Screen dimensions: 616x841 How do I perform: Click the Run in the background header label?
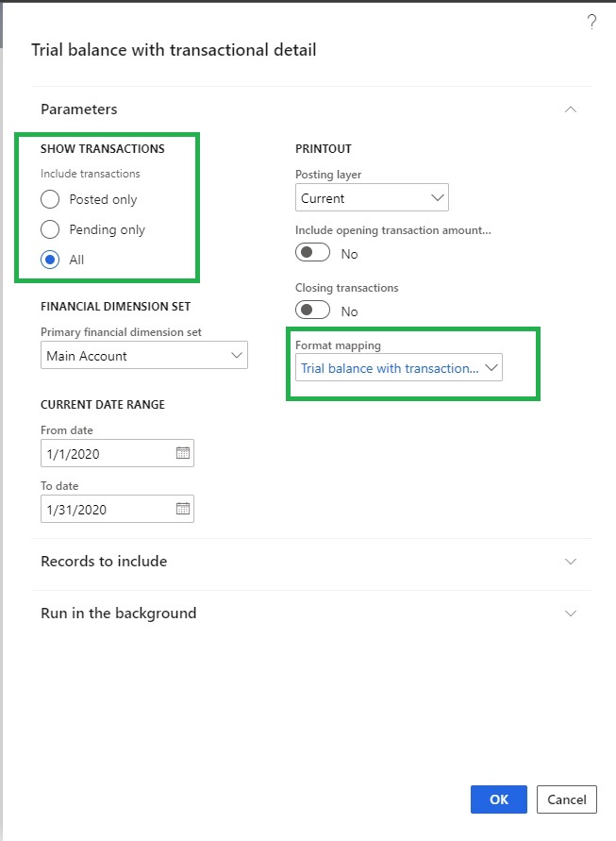pos(119,614)
